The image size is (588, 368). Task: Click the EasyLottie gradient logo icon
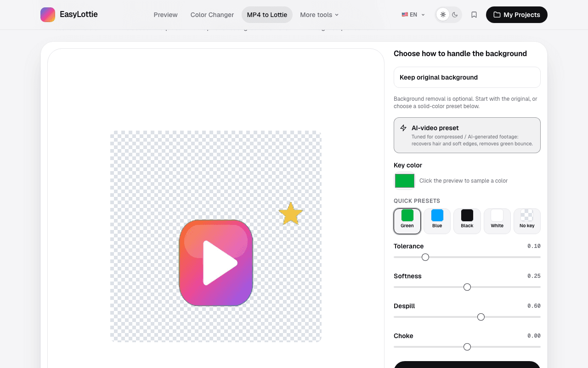(x=48, y=15)
